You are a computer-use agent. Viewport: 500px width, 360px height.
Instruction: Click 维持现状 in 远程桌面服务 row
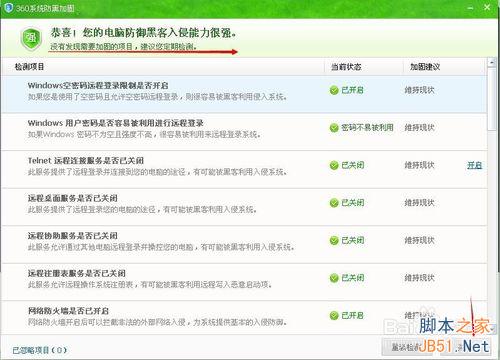click(x=419, y=203)
